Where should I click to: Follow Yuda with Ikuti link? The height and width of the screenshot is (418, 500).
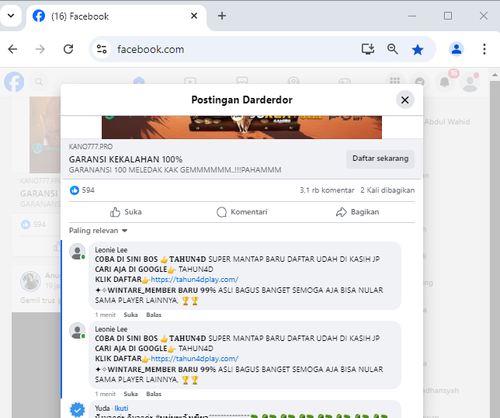[121, 408]
